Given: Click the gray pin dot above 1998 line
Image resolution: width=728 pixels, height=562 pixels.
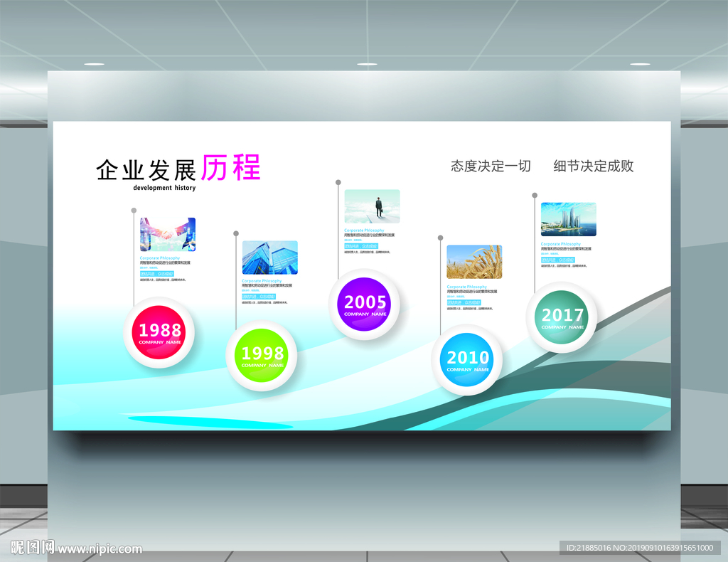Looking at the screenshot, I should click(236, 233).
